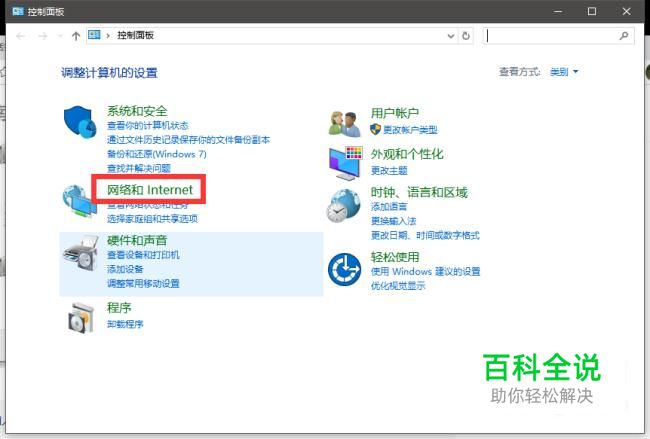The height and width of the screenshot is (439, 650).
Task: Click 查看你的计算机状态 link
Action: point(148,125)
